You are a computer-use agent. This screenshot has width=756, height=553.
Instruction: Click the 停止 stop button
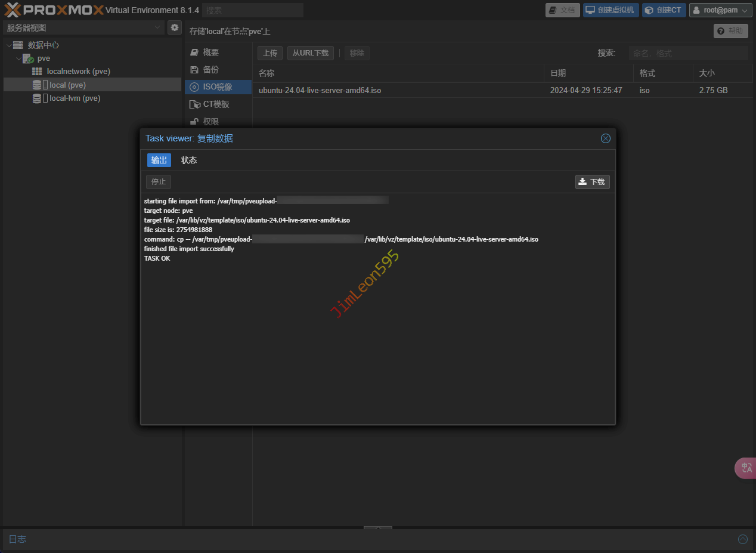(x=159, y=182)
